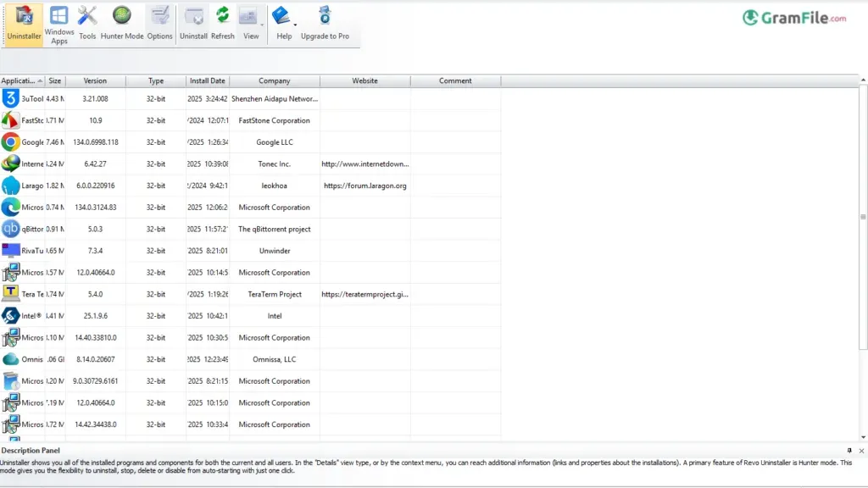
Task: Select the Laragon application icon
Action: tap(10, 186)
